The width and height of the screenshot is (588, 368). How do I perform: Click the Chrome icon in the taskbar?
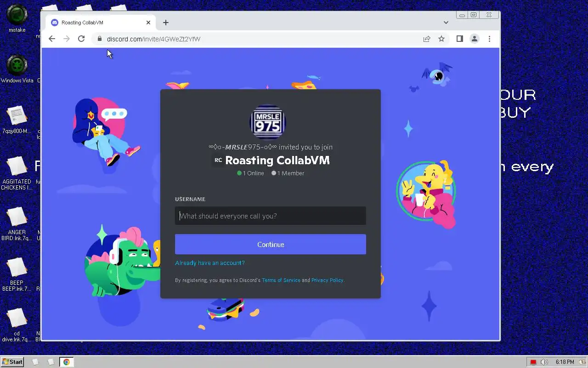[x=66, y=362]
